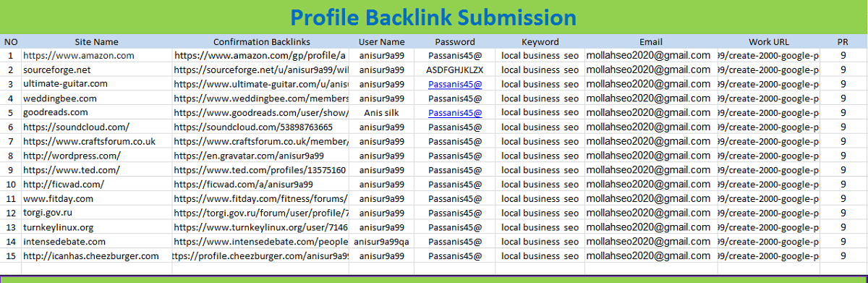Screen dimensions: 868x283
Task: Click the fitday.com/fitness/forums backlink cell
Action: (260, 198)
